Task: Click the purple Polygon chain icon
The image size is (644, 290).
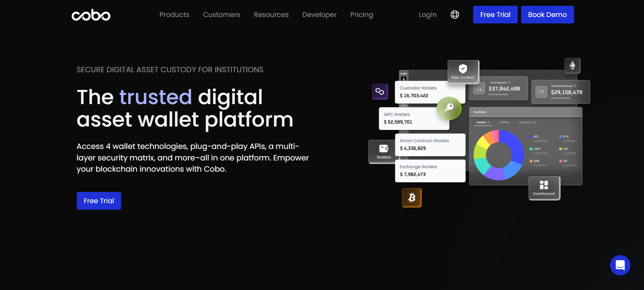Action: pos(380,92)
